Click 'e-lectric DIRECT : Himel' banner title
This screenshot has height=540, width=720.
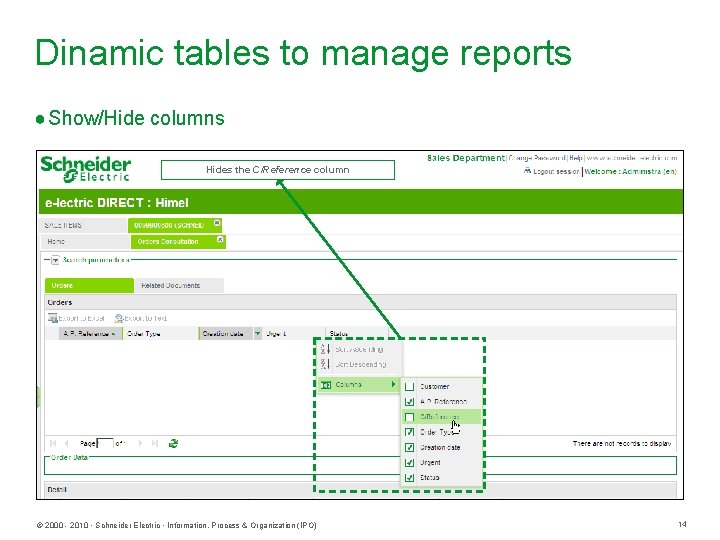[x=117, y=202]
